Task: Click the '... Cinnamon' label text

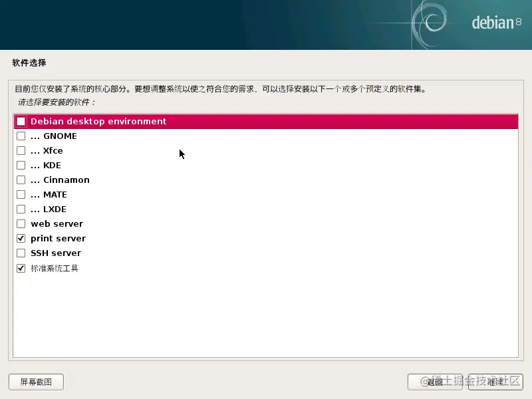Action: point(60,180)
